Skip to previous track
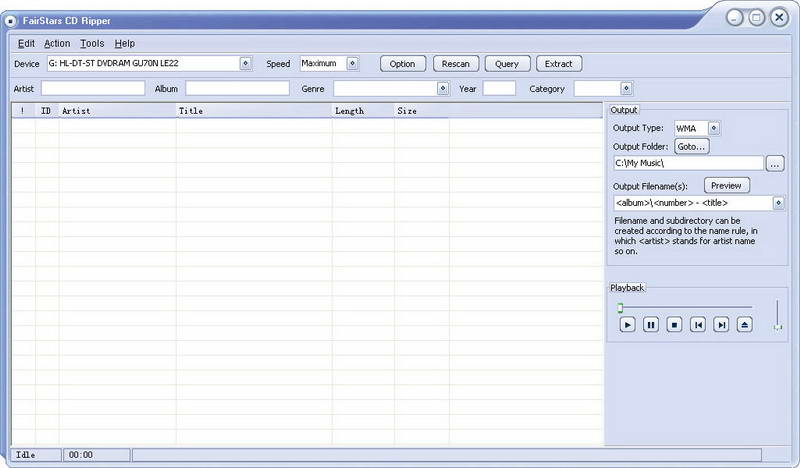The width and height of the screenshot is (800, 468). click(x=697, y=325)
